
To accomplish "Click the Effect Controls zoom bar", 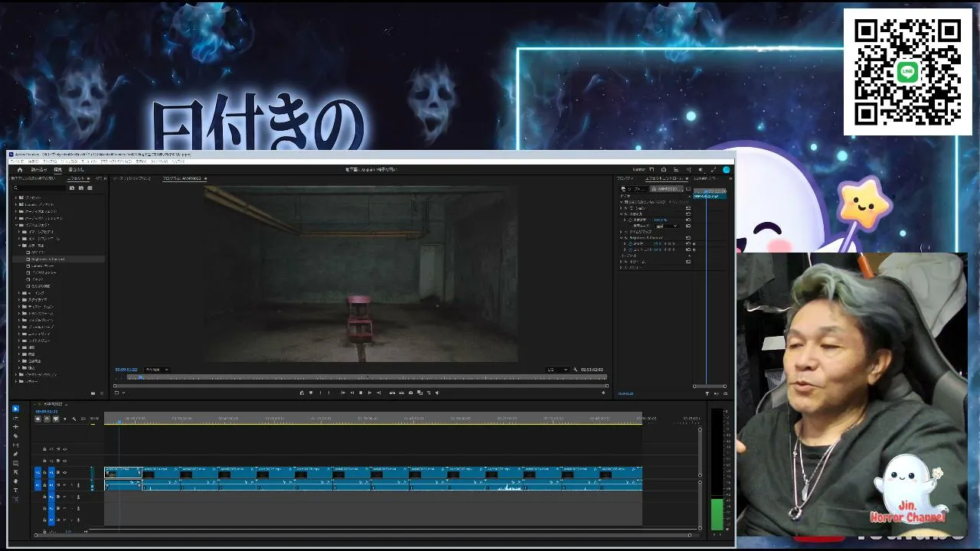I will coord(710,386).
